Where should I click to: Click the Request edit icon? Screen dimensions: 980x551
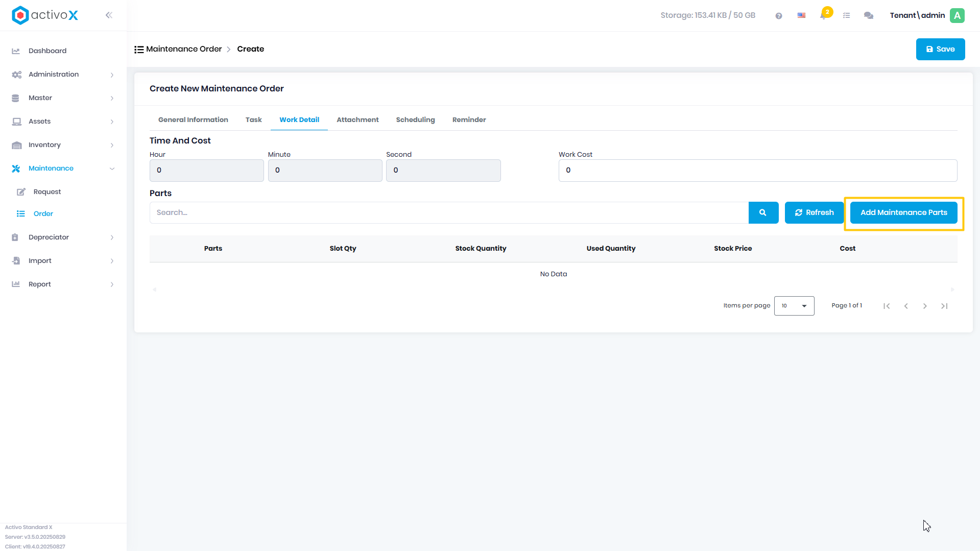[21, 192]
